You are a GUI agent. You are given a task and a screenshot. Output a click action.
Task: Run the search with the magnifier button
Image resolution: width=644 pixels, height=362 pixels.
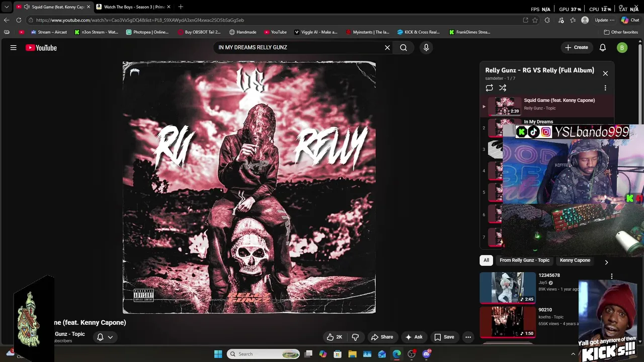(x=404, y=47)
